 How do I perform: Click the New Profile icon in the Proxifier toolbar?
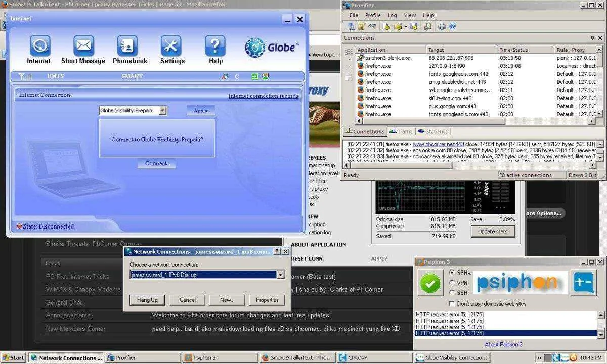pos(386,26)
